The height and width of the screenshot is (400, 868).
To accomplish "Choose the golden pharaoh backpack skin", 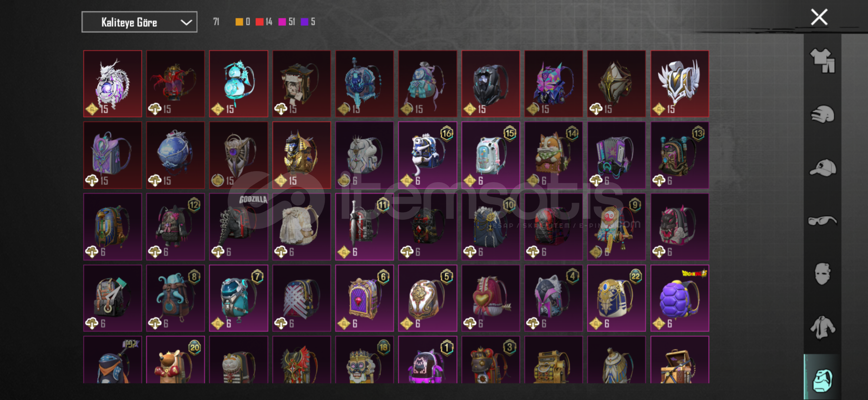I will point(301,155).
